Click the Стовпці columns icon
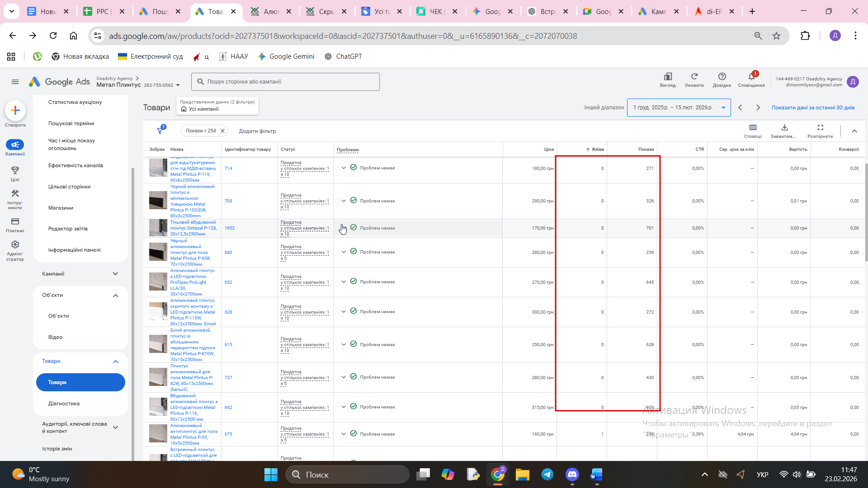Screen dimensions: 868x488 click(x=753, y=128)
